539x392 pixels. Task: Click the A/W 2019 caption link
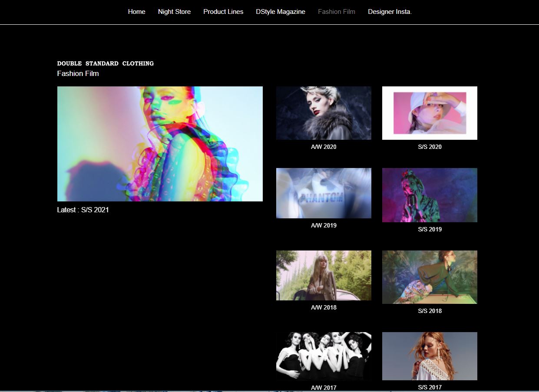pos(324,225)
